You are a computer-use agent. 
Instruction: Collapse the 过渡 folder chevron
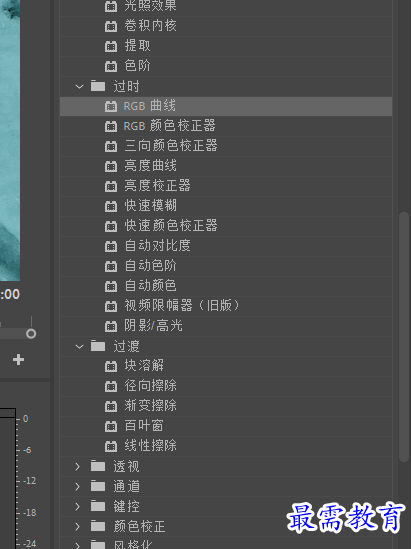pos(79,346)
